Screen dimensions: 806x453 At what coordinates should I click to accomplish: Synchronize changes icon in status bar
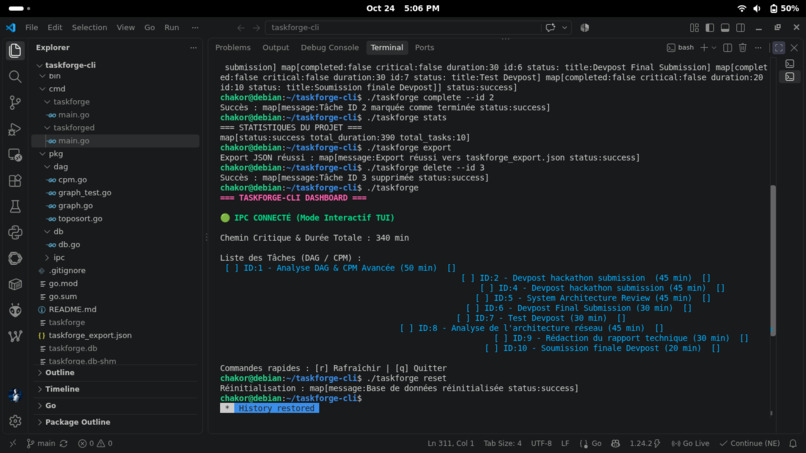coord(64,443)
